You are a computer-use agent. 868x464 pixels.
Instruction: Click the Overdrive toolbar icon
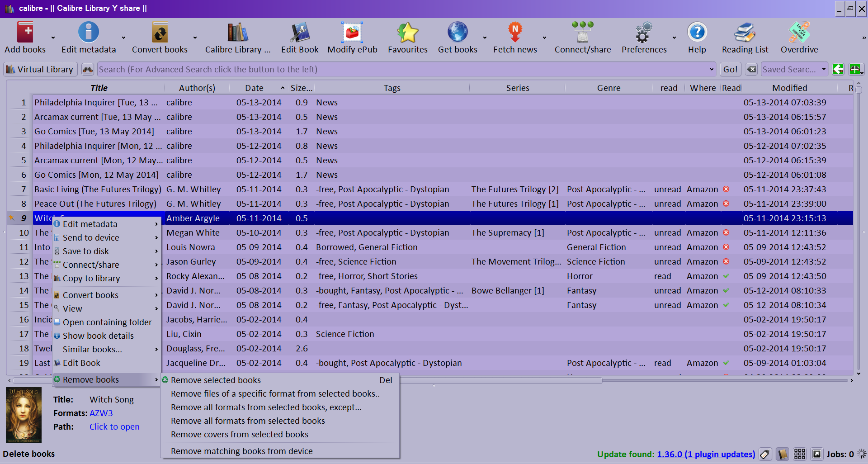point(799,33)
